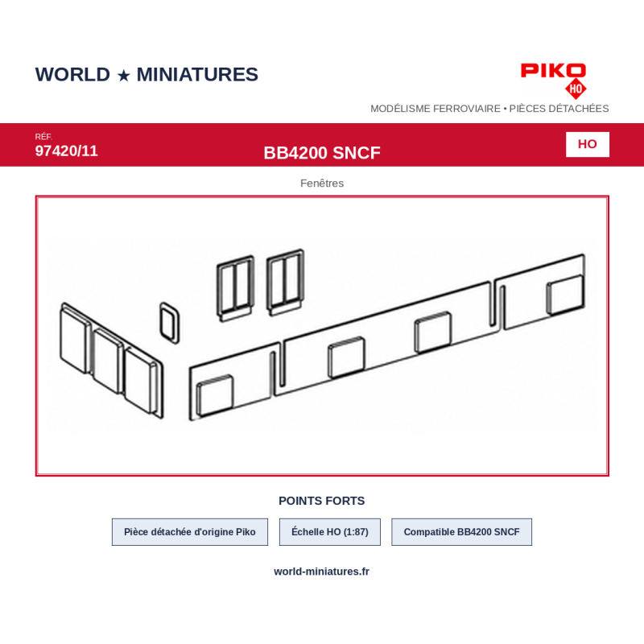Click the BB4200 SNCF product title
This screenshot has width=644, height=644.
coord(322,153)
